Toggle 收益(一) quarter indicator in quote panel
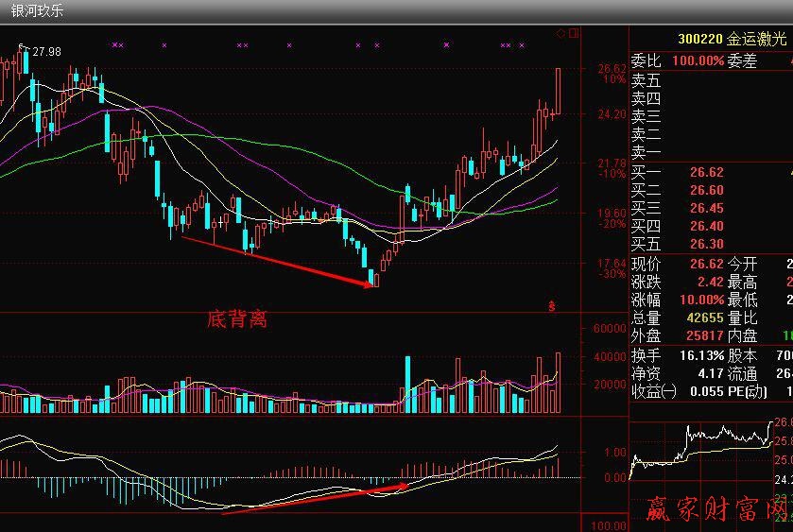 [654, 391]
